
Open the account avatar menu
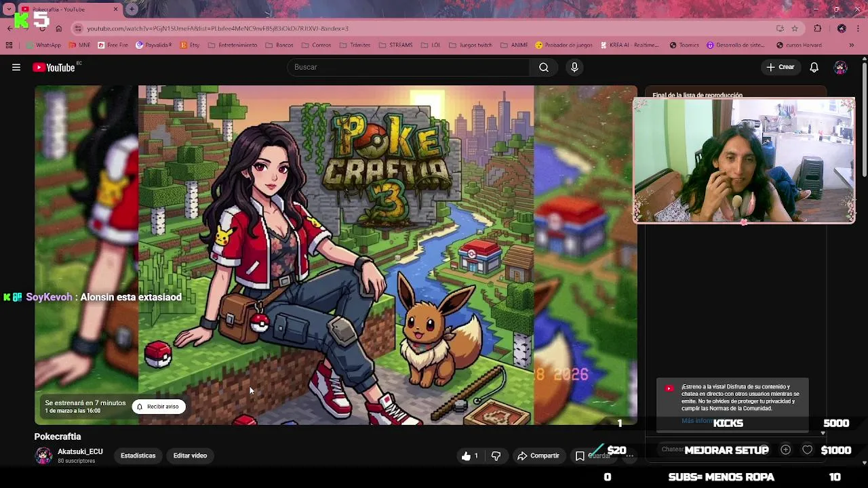[841, 67]
